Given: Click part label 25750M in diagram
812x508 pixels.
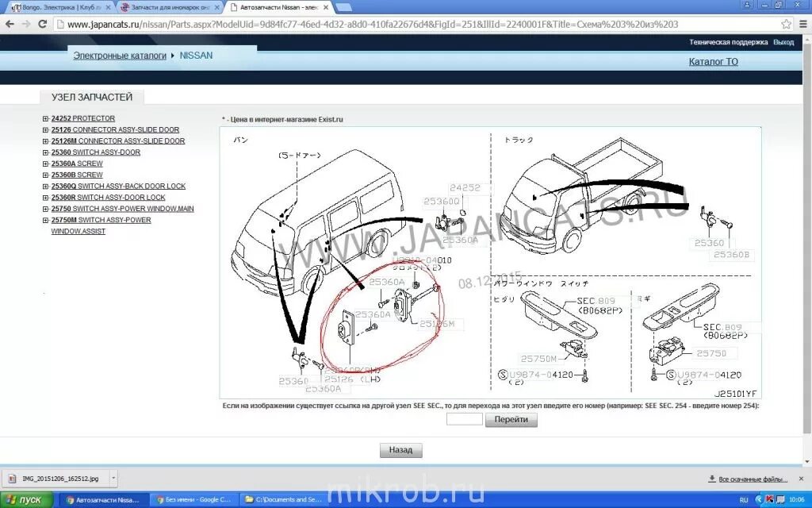Looking at the screenshot, I should [x=538, y=359].
